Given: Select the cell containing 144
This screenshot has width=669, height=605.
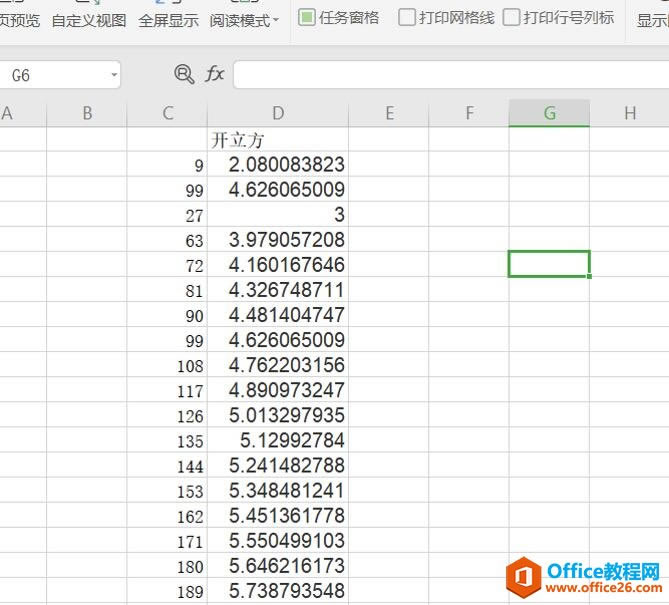Looking at the screenshot, I should click(x=167, y=465).
